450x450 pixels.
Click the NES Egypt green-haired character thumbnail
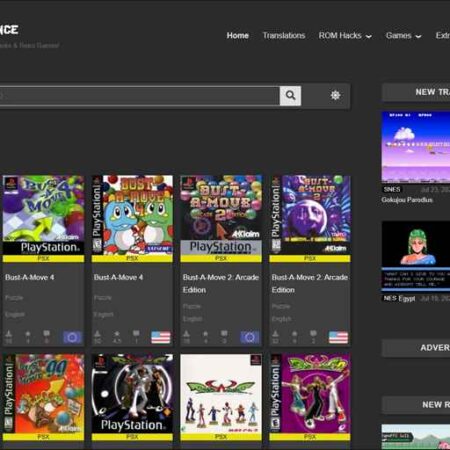[416, 256]
